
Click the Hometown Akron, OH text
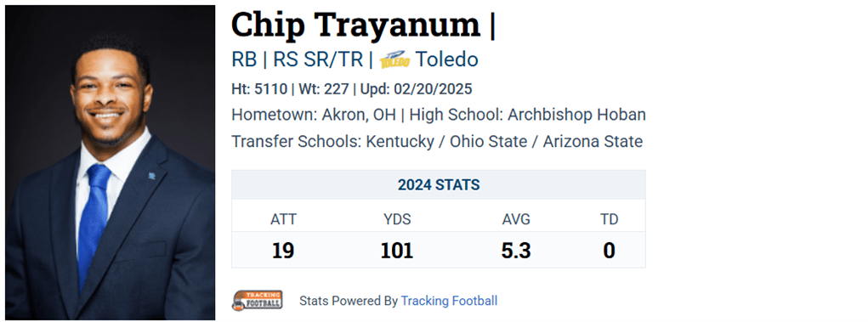pyautogui.click(x=313, y=115)
